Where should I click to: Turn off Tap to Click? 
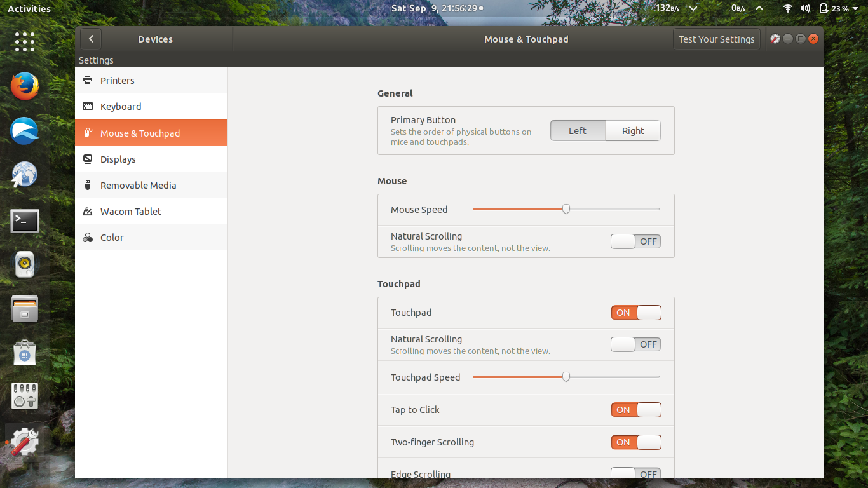[635, 409]
